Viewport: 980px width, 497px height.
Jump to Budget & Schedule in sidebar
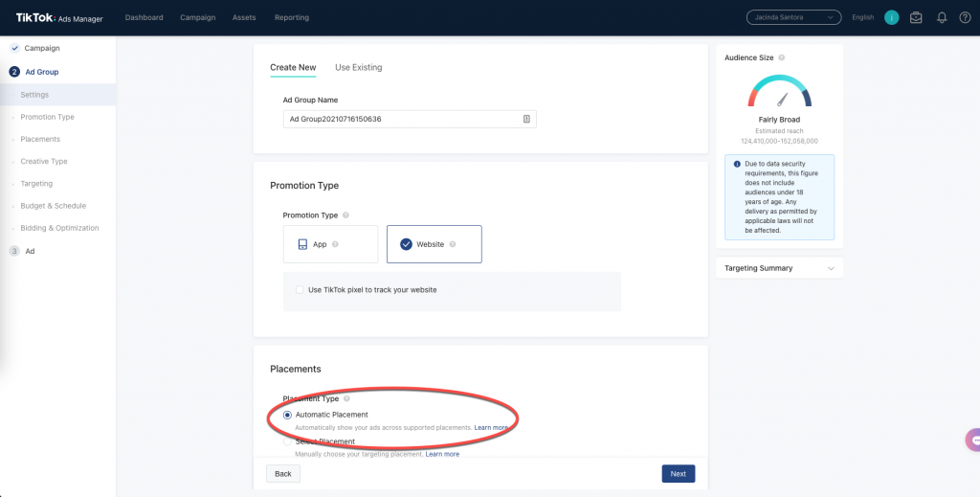click(x=54, y=206)
